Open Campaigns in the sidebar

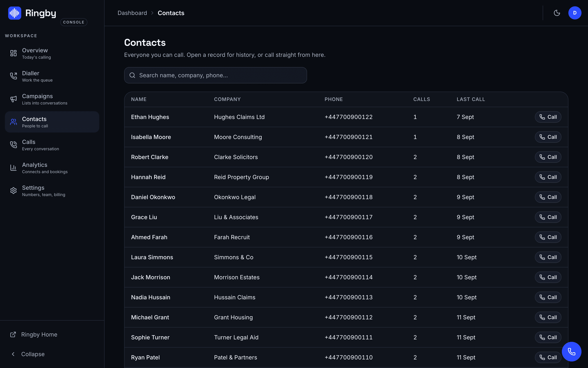point(52,99)
